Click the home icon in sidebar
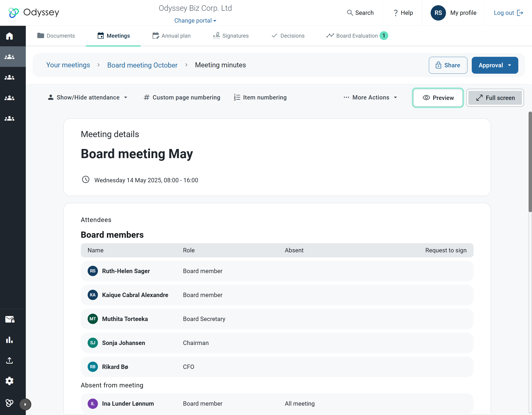The height and width of the screenshot is (415, 532). (10, 36)
